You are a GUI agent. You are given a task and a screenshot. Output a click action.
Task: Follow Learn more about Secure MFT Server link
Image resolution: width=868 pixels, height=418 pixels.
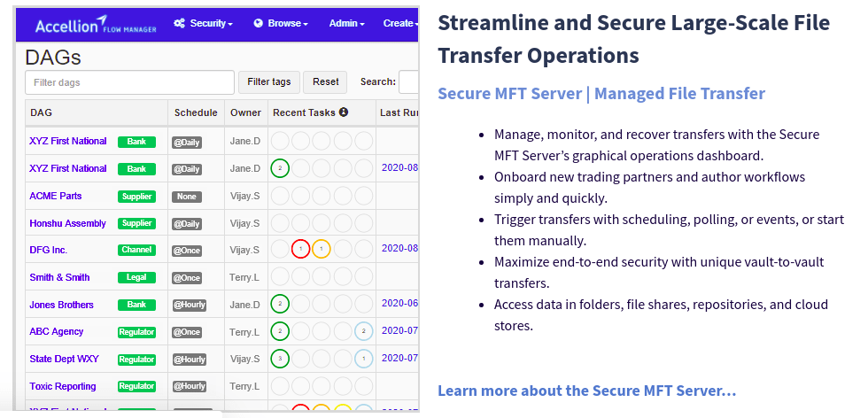pyautogui.click(x=586, y=391)
